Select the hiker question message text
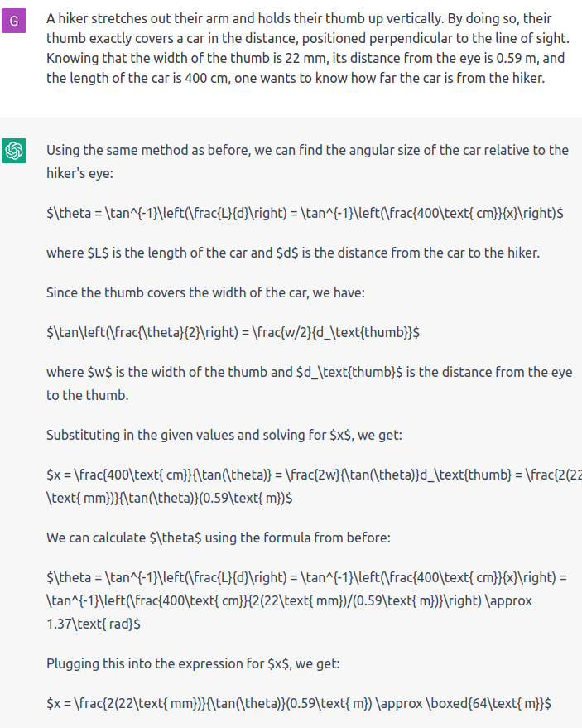The width and height of the screenshot is (582, 728). tap(308, 48)
